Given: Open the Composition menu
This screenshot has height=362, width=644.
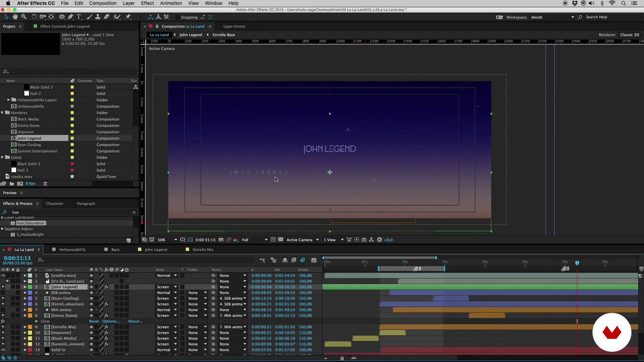Looking at the screenshot, I should [x=103, y=3].
